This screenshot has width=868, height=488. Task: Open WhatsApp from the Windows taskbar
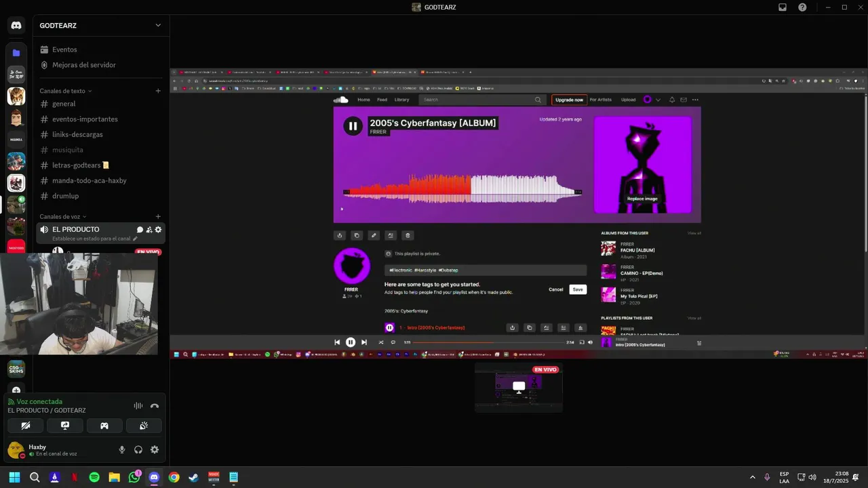click(134, 477)
